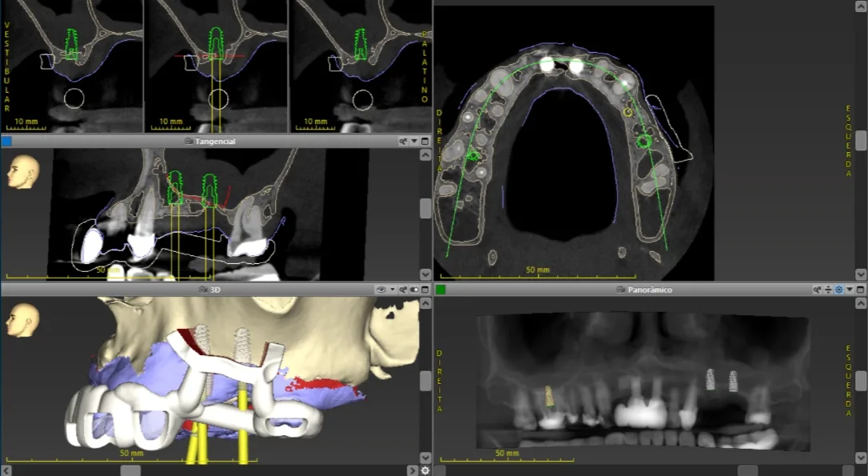Click the zoom reset icon in Tangencial header

(x=403, y=142)
